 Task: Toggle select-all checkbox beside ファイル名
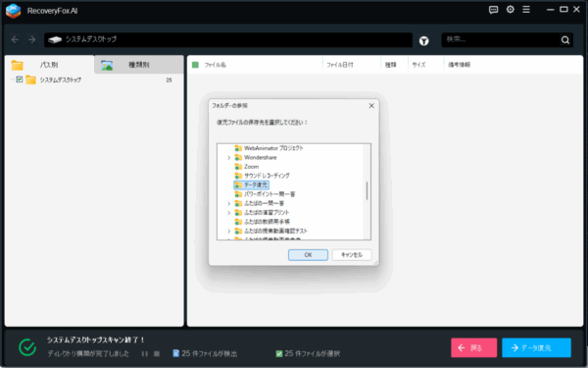coord(195,65)
